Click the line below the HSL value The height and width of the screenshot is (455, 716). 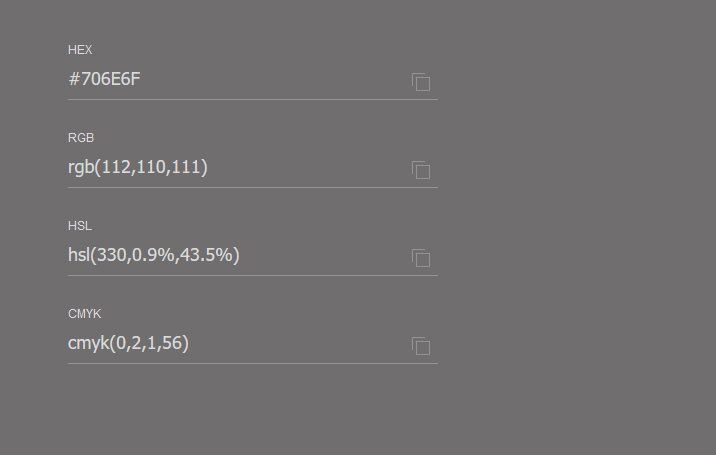(x=252, y=275)
